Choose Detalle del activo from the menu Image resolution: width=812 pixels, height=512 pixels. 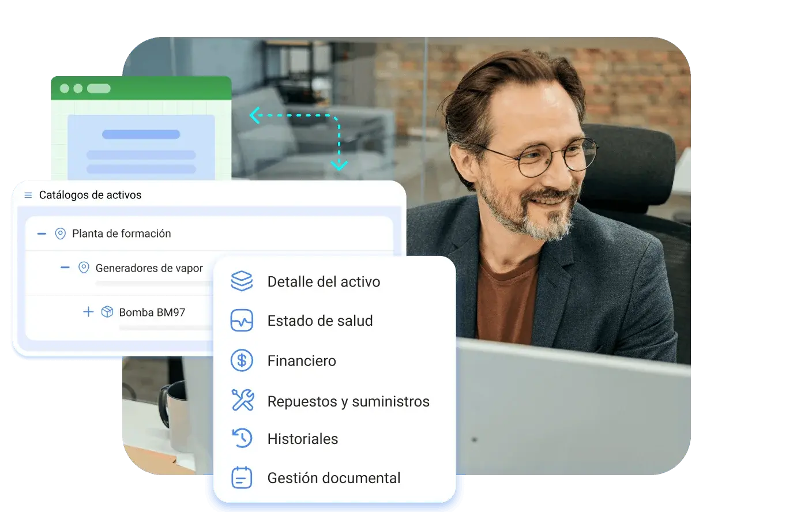point(324,281)
